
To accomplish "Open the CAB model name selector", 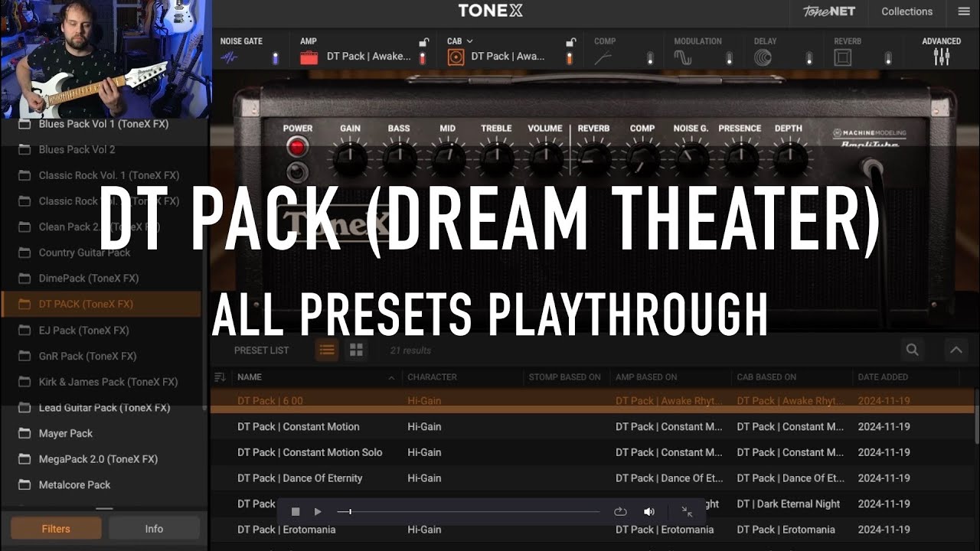I will (508, 57).
